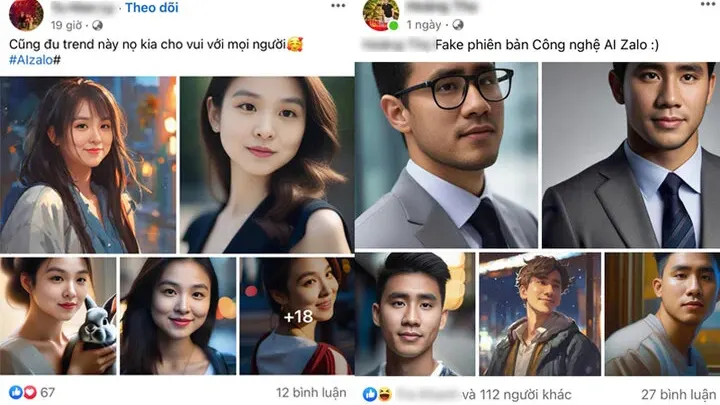
Task: Open the right post author's avatar with green dot
Action: pos(381,14)
